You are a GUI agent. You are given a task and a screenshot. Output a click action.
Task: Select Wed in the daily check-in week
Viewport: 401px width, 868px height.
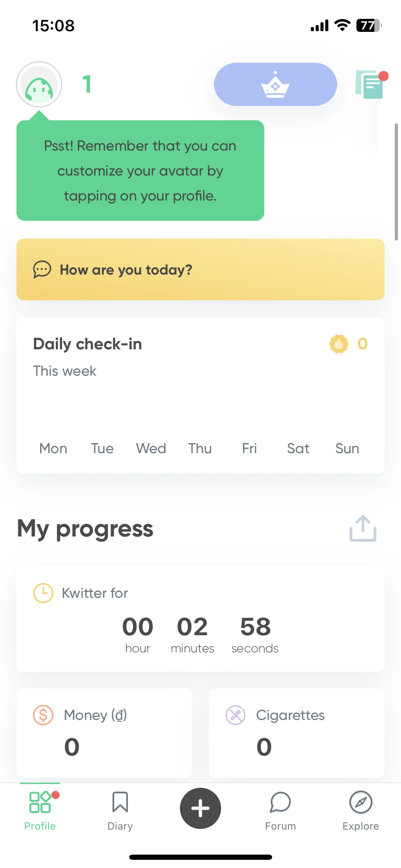coord(151,448)
